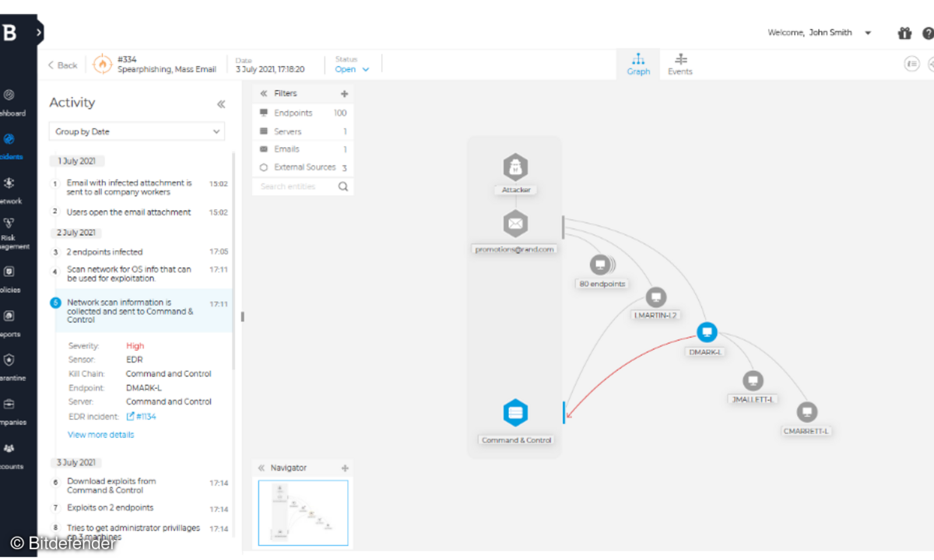Open the Policies sidebar icon
The height and width of the screenshot is (560, 934).
coord(9,272)
